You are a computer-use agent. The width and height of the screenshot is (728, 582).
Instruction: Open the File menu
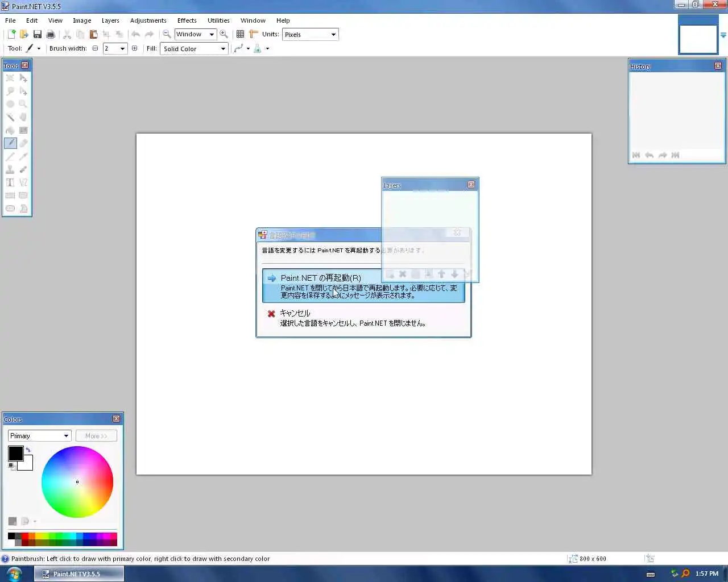pyautogui.click(x=10, y=20)
